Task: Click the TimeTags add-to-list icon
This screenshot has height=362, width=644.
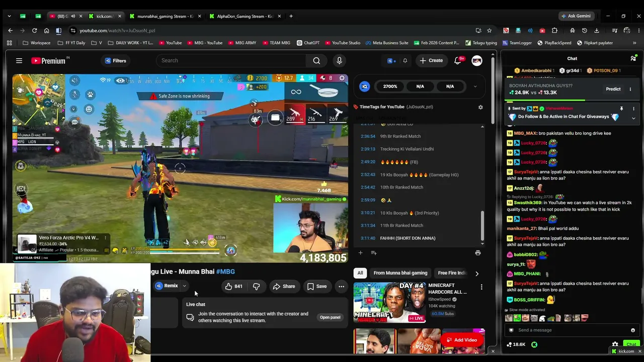Action: (373, 253)
